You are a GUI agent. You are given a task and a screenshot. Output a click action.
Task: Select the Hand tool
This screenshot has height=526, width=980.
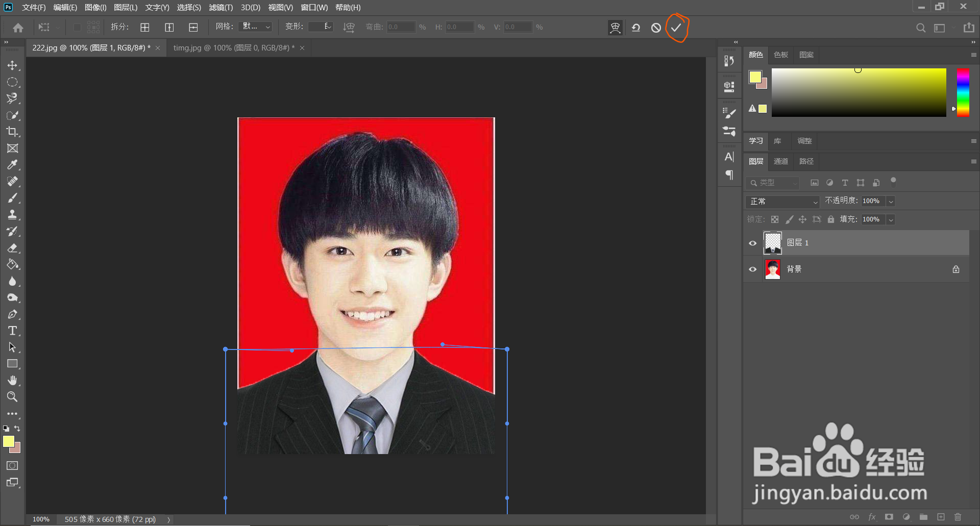click(x=12, y=380)
